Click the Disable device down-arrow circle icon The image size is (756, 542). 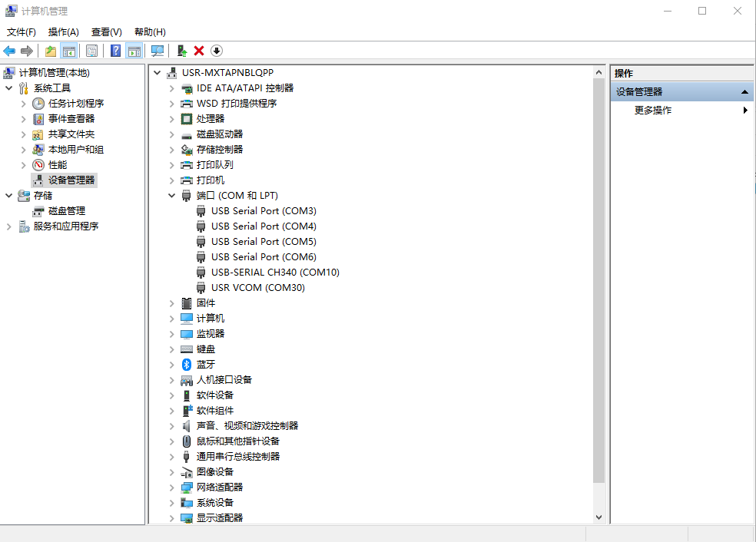pos(217,51)
